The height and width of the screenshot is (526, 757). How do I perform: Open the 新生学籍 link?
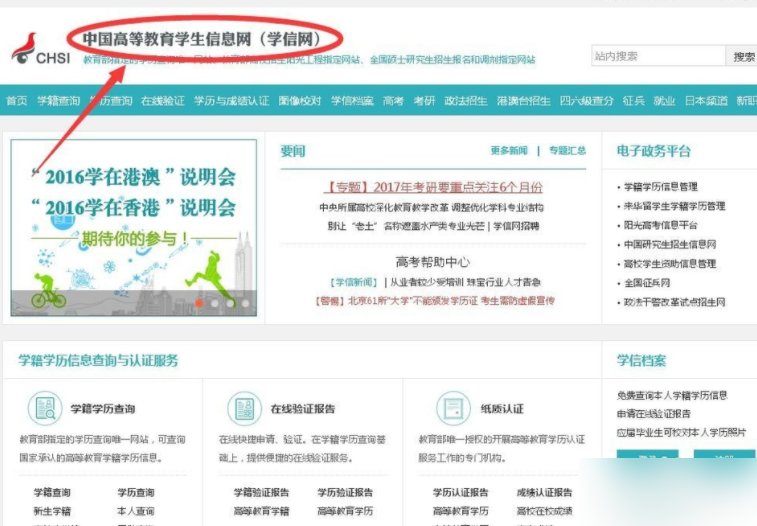52,511
